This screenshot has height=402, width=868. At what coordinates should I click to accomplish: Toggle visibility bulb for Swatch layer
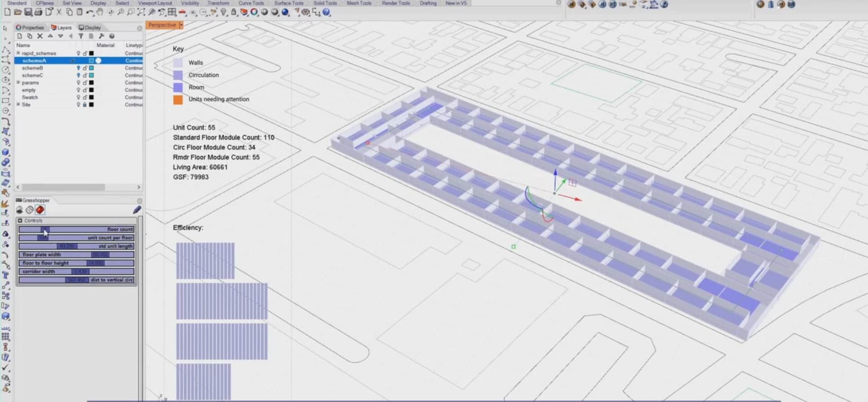(78, 97)
